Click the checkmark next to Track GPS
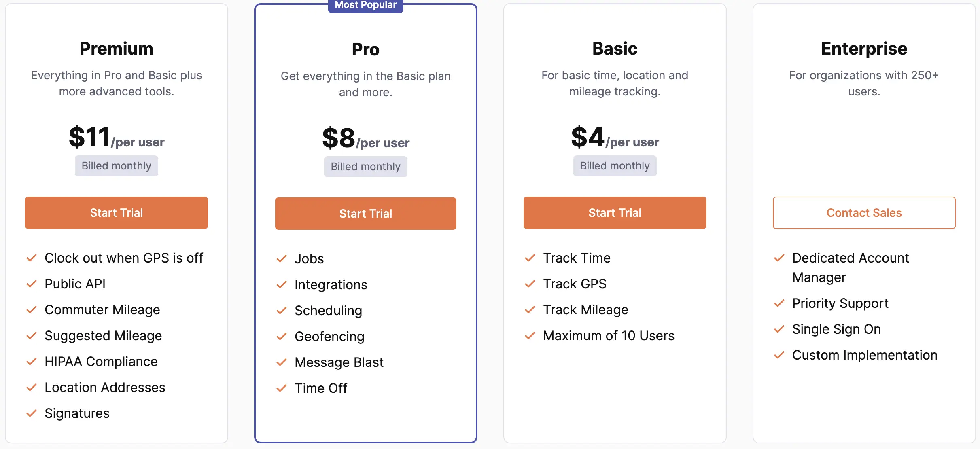Viewport: 980px width, 449px height. [x=529, y=284]
